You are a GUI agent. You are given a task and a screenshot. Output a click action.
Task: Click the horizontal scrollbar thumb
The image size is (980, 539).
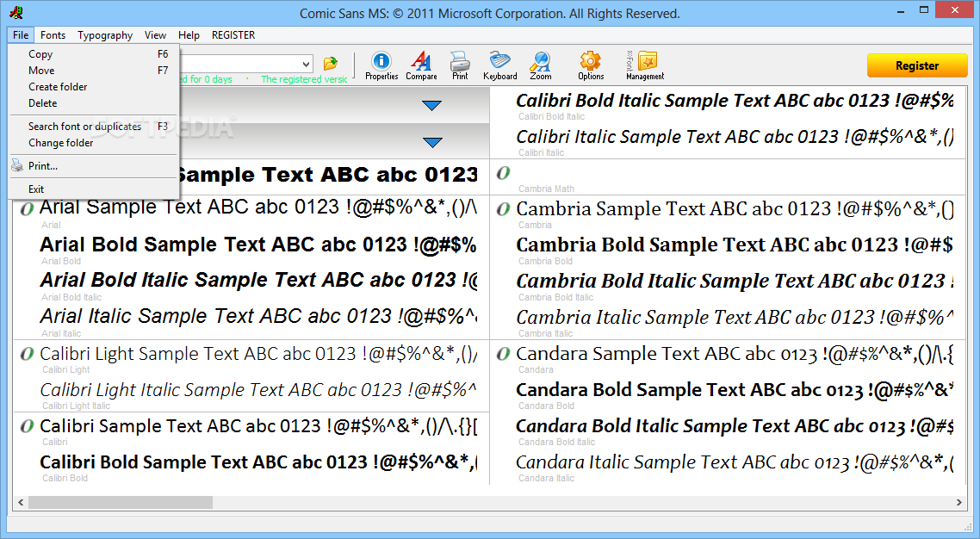[121, 502]
